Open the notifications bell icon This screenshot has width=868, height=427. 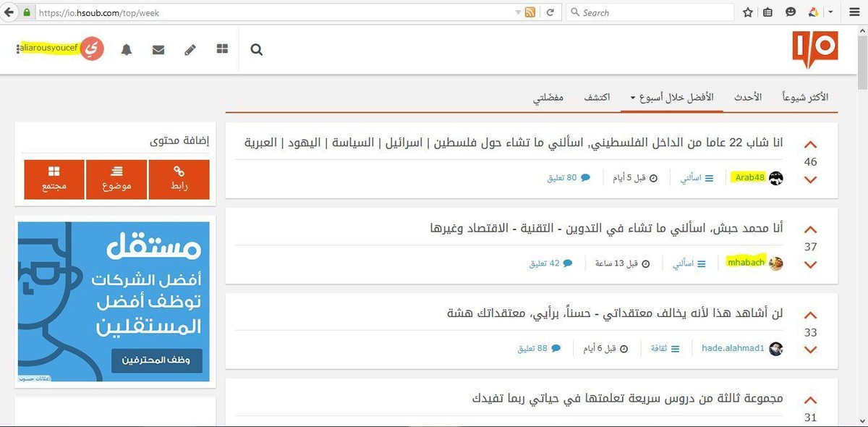click(127, 50)
